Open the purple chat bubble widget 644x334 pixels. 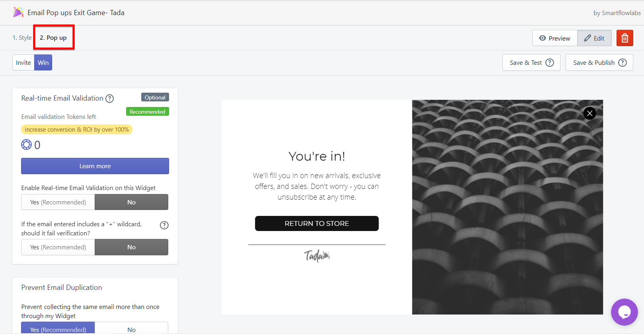[625, 312]
